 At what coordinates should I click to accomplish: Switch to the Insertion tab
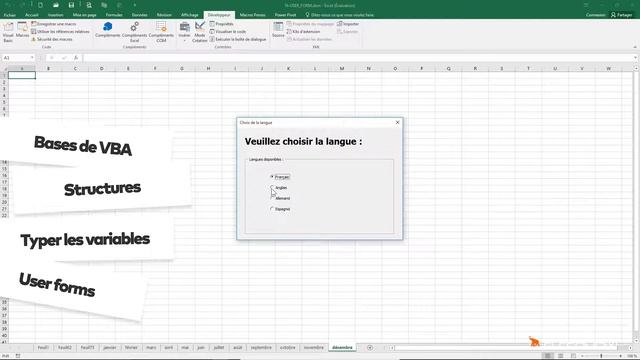[56, 15]
